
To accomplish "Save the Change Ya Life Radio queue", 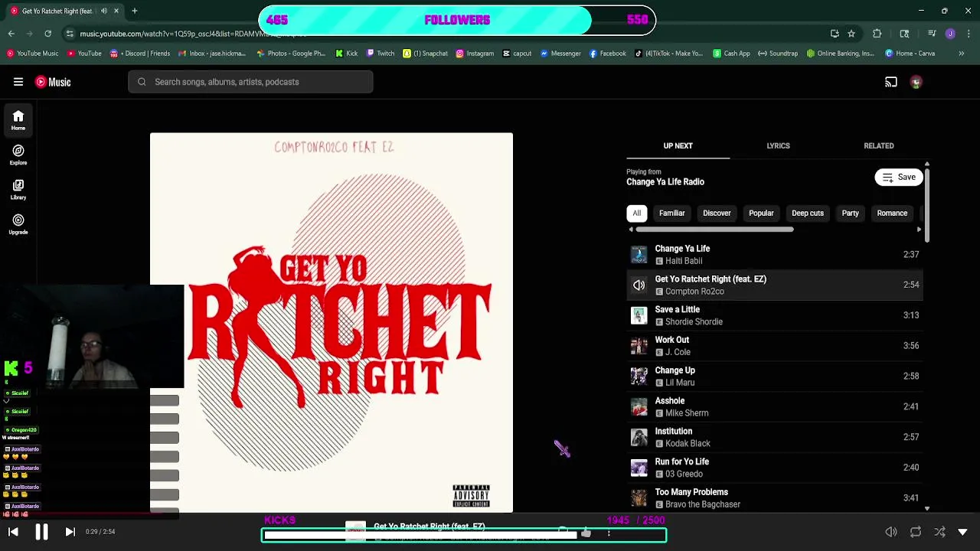I will tap(899, 178).
